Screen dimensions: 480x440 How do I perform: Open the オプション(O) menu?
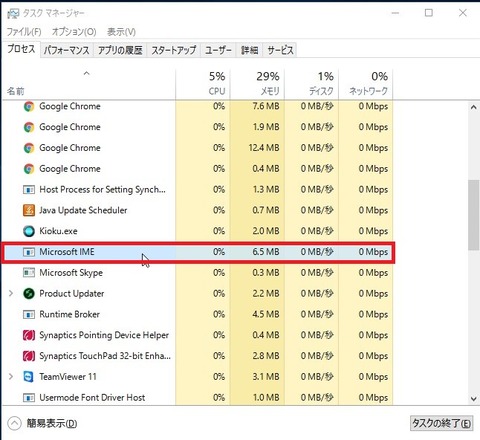(74, 32)
